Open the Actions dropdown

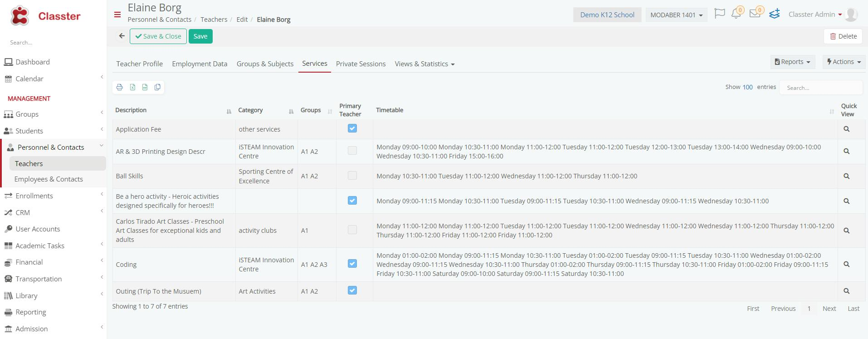844,62
